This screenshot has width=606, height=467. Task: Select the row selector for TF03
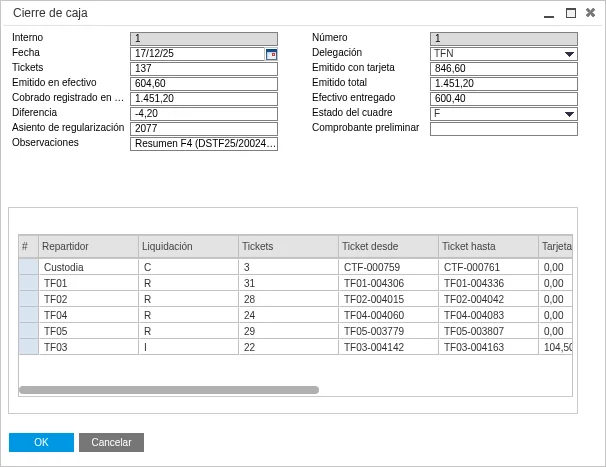click(x=29, y=347)
